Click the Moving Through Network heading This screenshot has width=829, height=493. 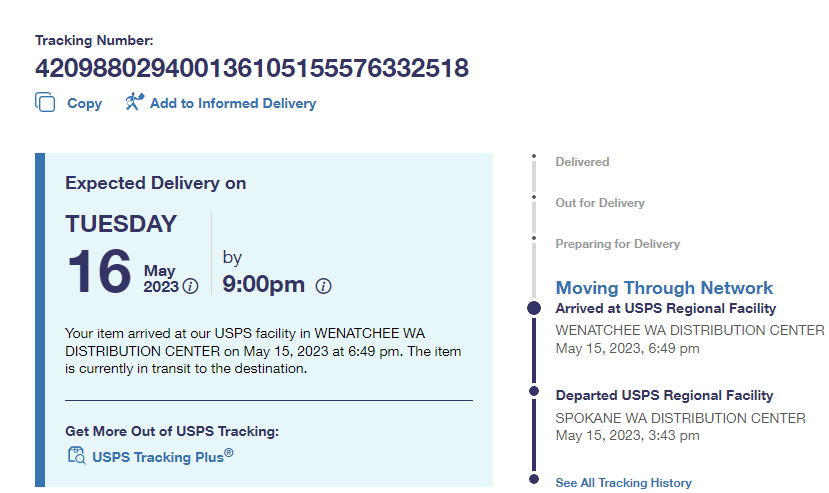664,288
